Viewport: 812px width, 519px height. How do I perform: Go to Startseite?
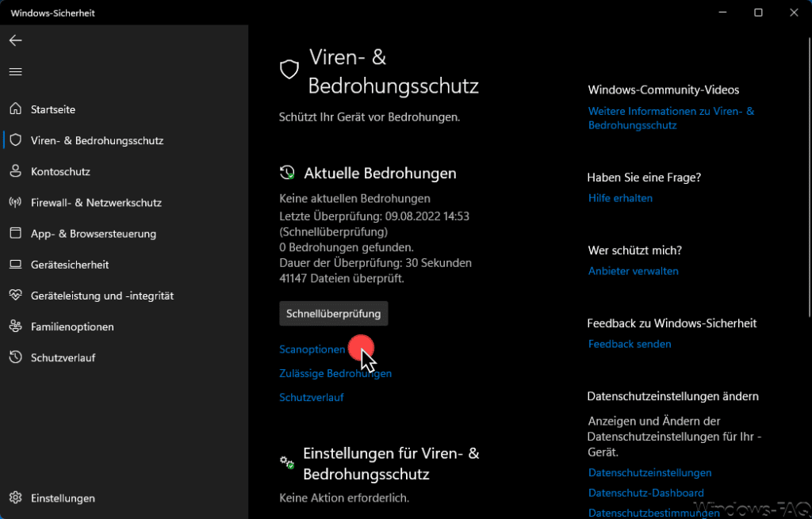(53, 109)
